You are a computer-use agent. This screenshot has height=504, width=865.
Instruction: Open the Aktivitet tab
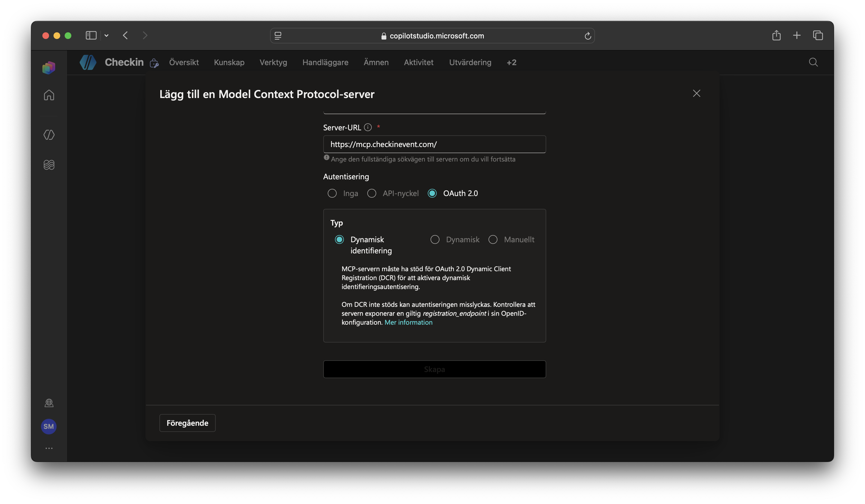coord(418,62)
